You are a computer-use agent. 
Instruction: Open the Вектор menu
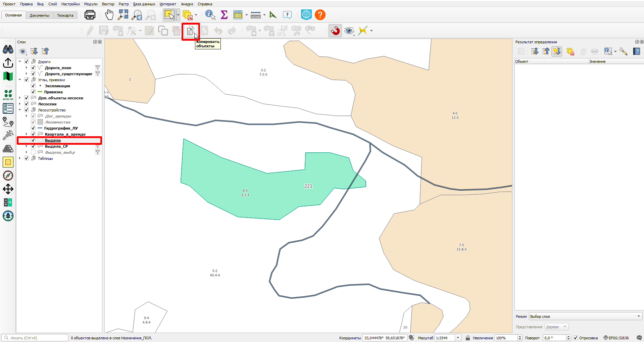[x=108, y=4]
